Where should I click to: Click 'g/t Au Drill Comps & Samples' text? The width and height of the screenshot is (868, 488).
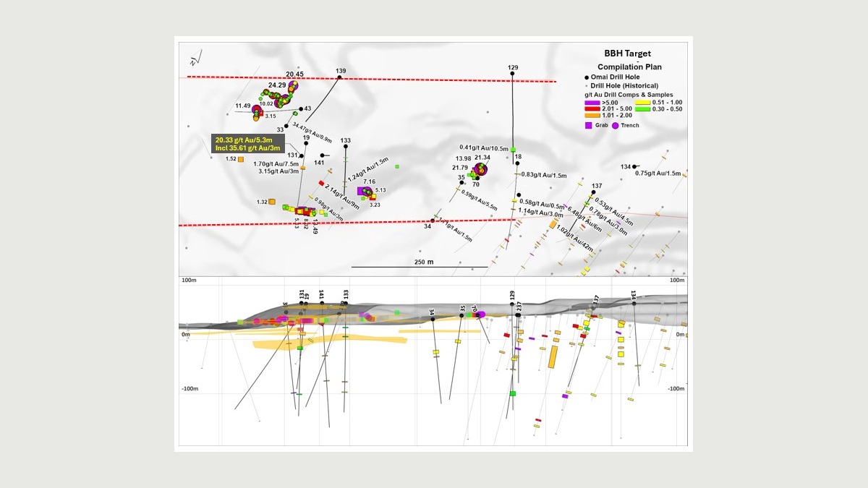[x=629, y=95]
